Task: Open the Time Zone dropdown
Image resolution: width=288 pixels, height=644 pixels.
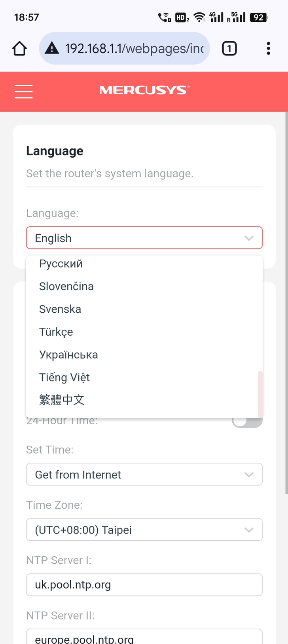Action: 144,530
